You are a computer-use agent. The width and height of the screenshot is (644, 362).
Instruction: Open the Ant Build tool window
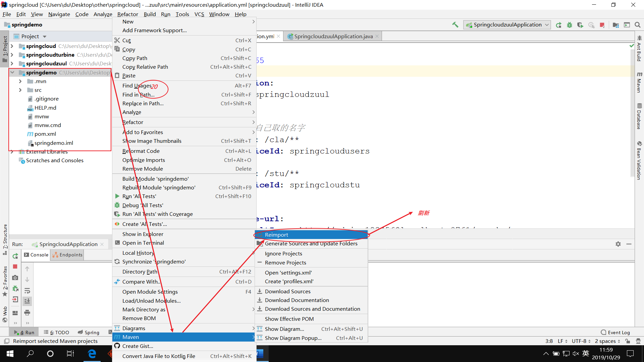tap(639, 48)
